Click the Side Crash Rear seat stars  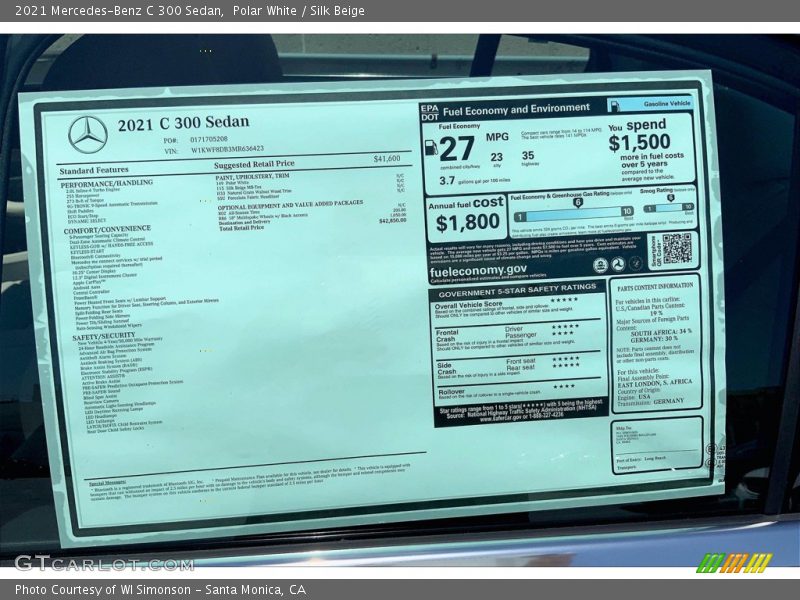[x=566, y=365]
